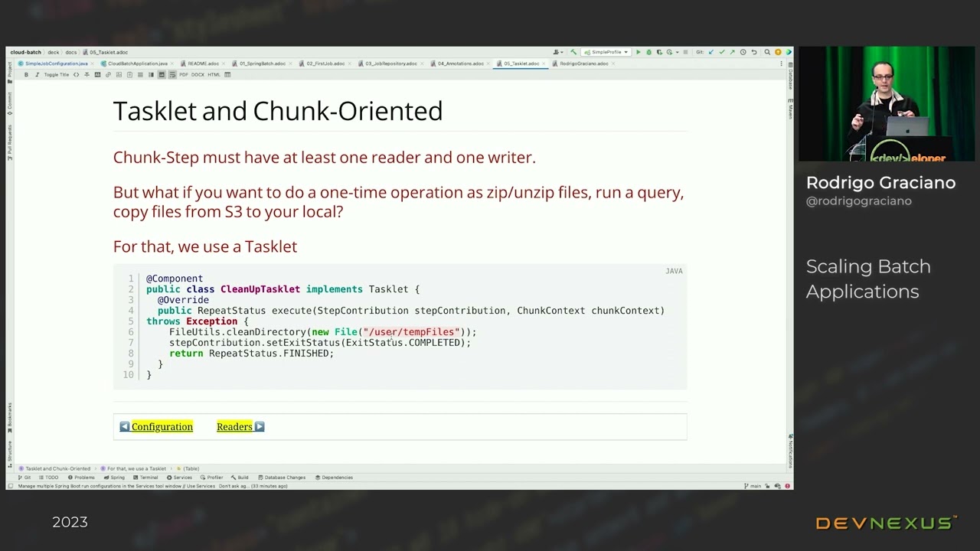980x551 pixels.
Task: Open the Services tool window
Action: (179, 478)
